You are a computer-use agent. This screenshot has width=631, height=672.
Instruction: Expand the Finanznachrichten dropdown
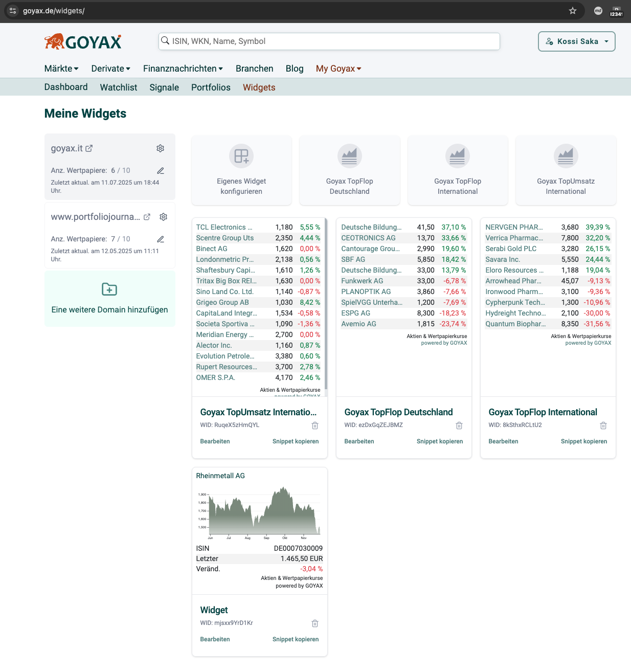183,68
